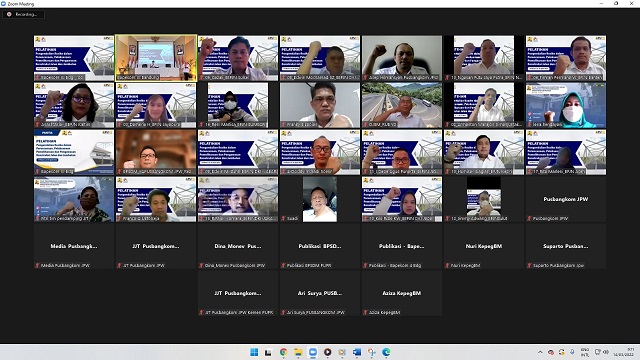The height and width of the screenshot is (360, 640).
Task: Click the red icon next to tray chevron
Action: pyautogui.click(x=551, y=352)
